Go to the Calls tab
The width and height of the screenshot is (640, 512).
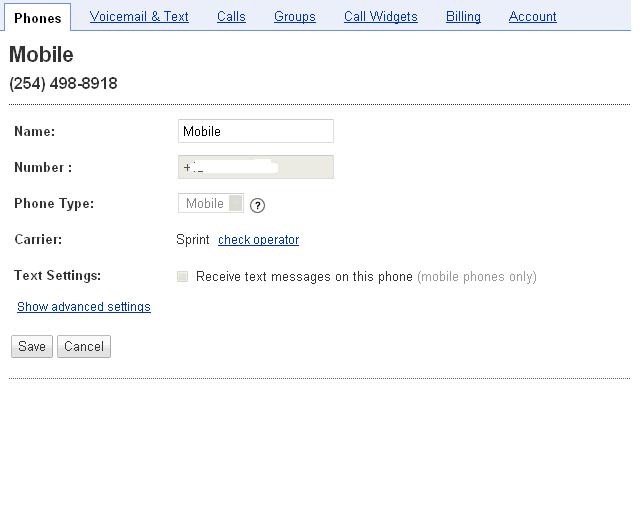231,17
